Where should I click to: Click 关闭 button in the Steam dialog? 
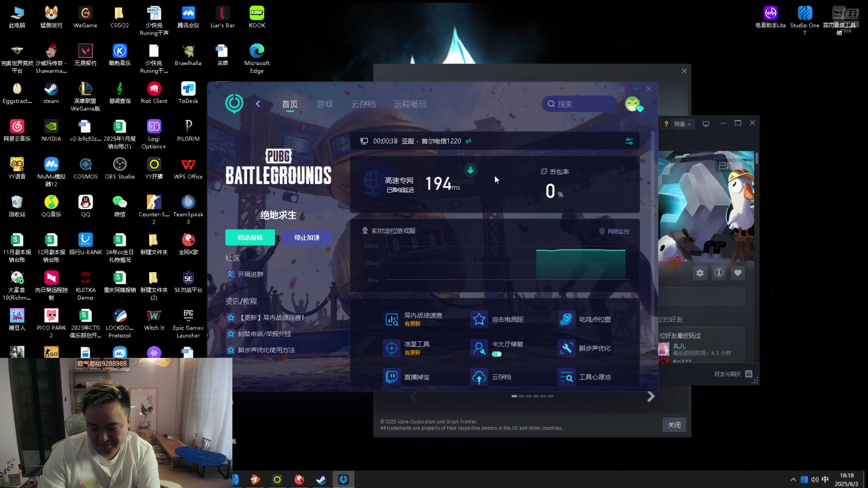click(x=674, y=425)
